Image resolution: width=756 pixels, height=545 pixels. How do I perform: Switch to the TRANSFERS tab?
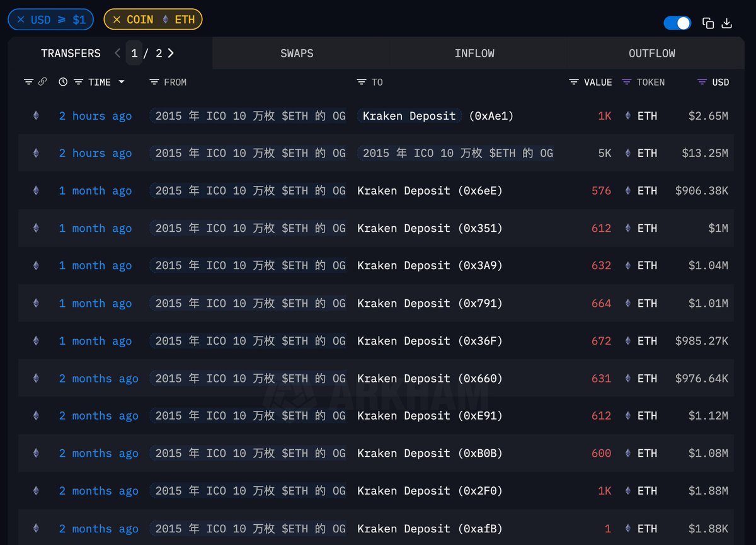[71, 54]
